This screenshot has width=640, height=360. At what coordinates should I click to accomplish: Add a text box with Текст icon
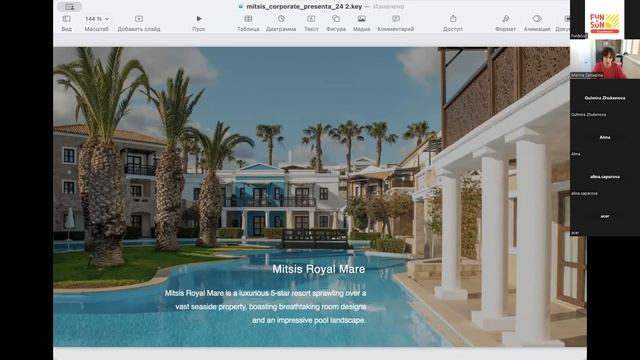click(311, 19)
